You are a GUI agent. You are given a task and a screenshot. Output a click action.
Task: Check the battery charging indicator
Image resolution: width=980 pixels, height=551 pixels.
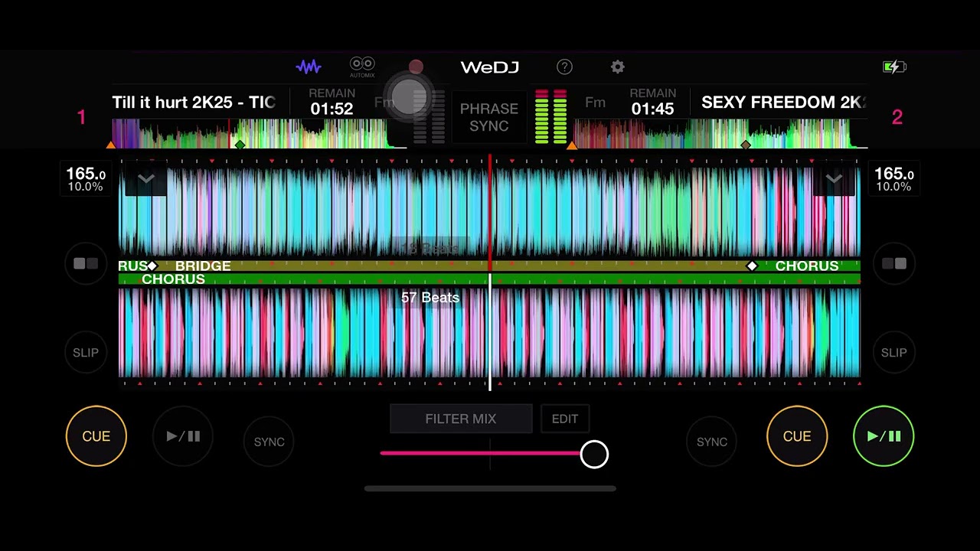tap(894, 67)
